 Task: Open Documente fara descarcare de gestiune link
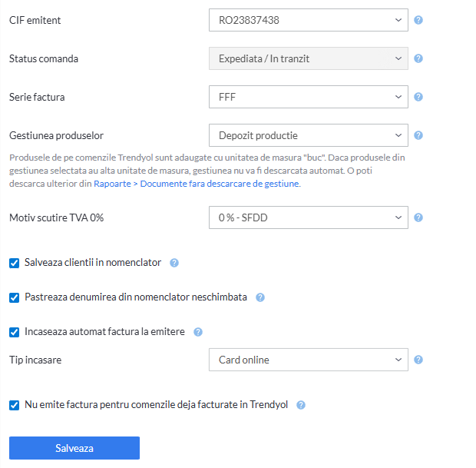(220, 184)
